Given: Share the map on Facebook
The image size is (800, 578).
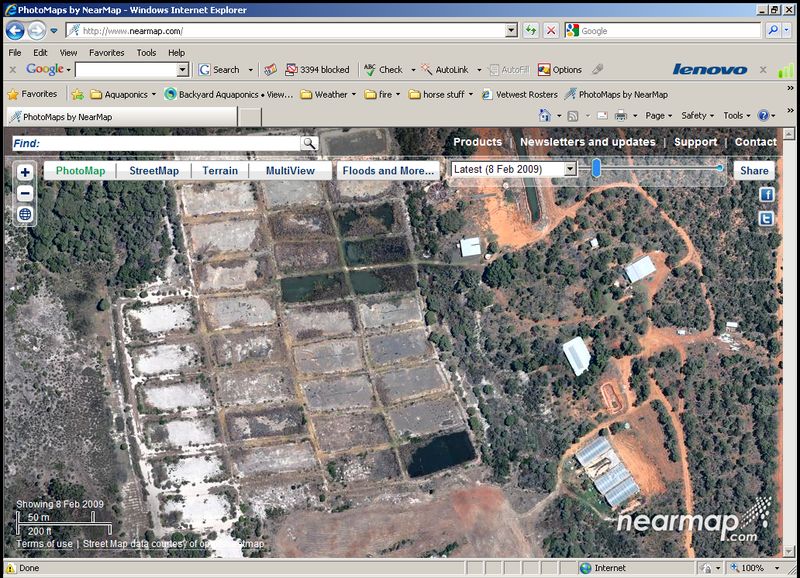Looking at the screenshot, I should (x=767, y=195).
